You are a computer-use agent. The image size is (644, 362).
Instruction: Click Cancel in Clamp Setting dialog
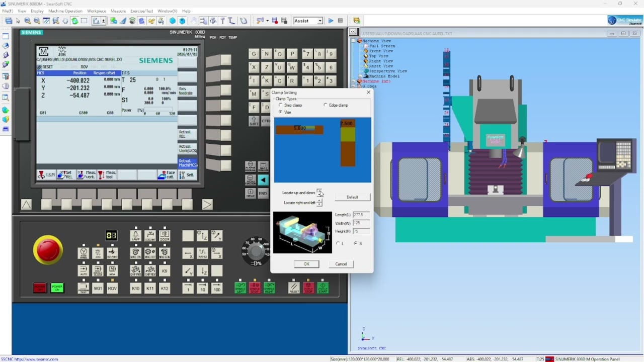pos(341,264)
